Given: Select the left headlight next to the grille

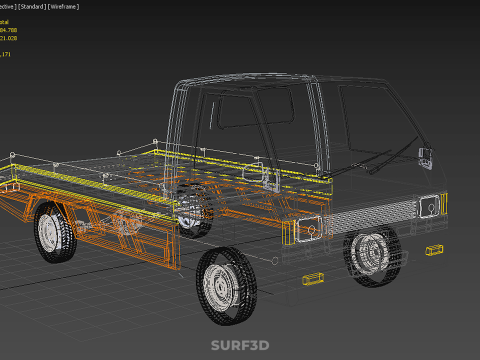Looking at the screenshot, I should pyautogui.click(x=309, y=229).
